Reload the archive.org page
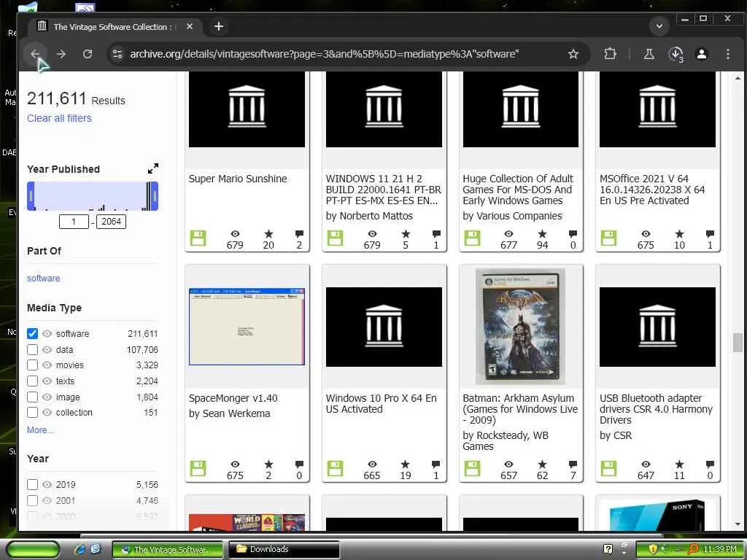This screenshot has width=747, height=560. (88, 54)
